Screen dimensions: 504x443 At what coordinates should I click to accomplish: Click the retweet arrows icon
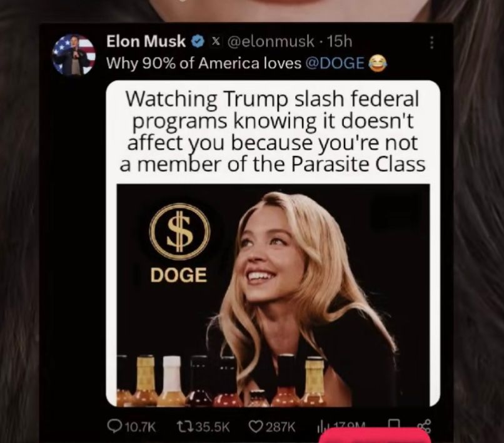pos(184,427)
